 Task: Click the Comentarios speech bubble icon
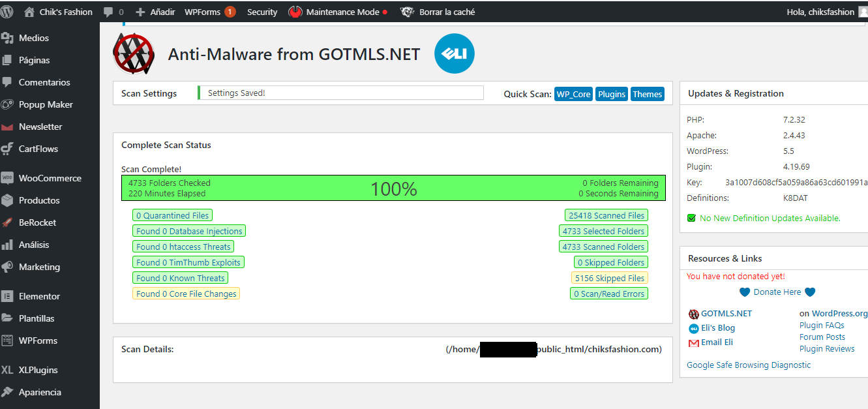(x=8, y=82)
